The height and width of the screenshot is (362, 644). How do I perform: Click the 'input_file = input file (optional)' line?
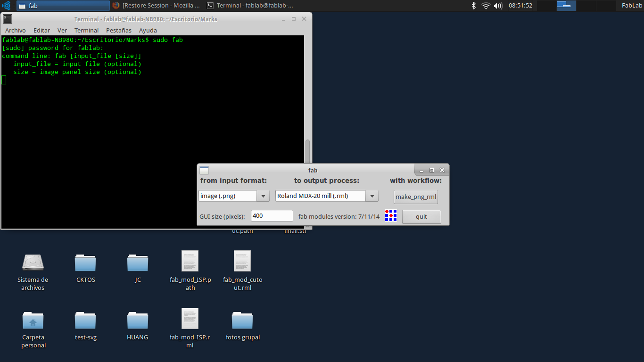[x=77, y=64]
